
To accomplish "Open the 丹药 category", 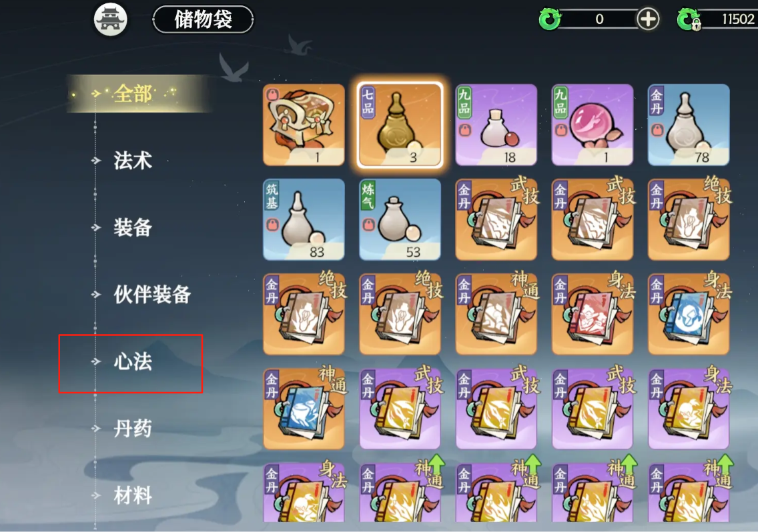I will pos(133,428).
